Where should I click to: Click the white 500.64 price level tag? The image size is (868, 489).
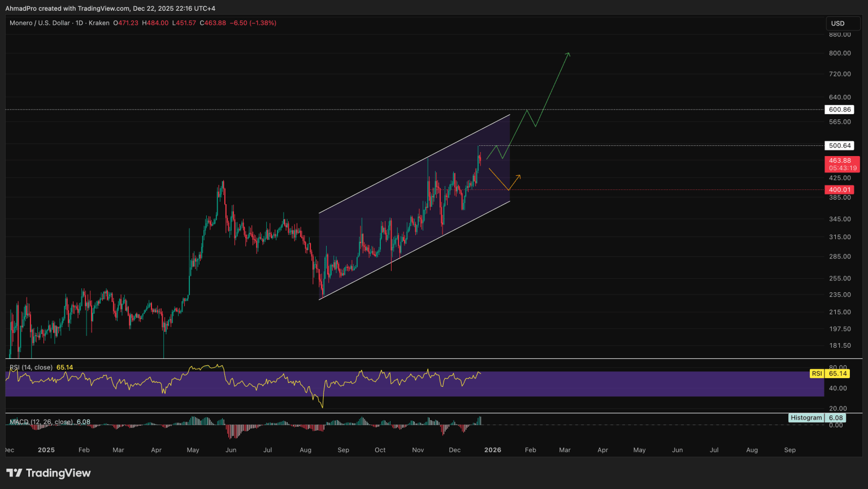click(839, 146)
